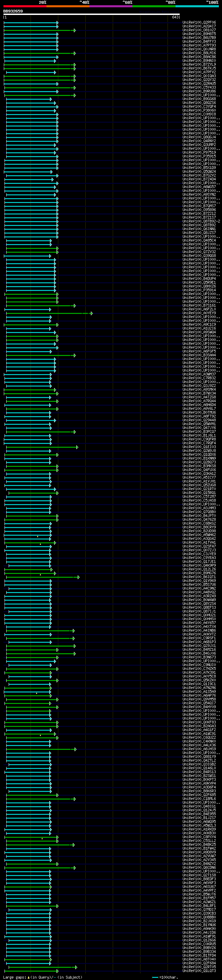Select the UniRef100_Q1EI03 label
The image size is (222, 980).
(x=199, y=447)
